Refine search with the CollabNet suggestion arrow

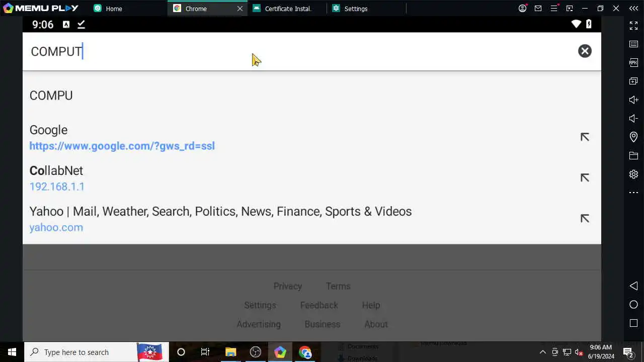pos(585,177)
